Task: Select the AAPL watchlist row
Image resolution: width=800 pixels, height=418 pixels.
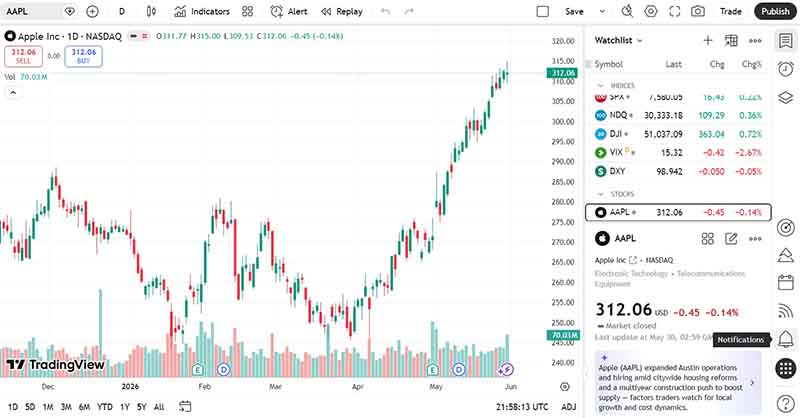Action: click(678, 212)
